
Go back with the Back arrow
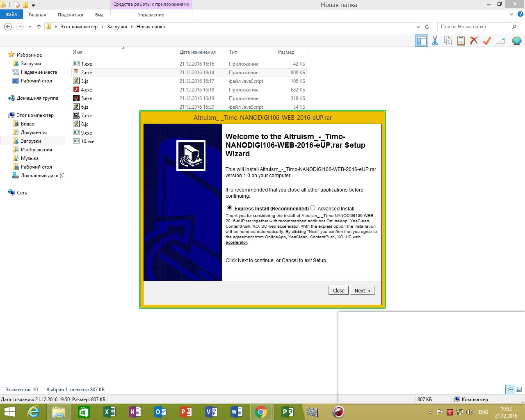pos(8,27)
